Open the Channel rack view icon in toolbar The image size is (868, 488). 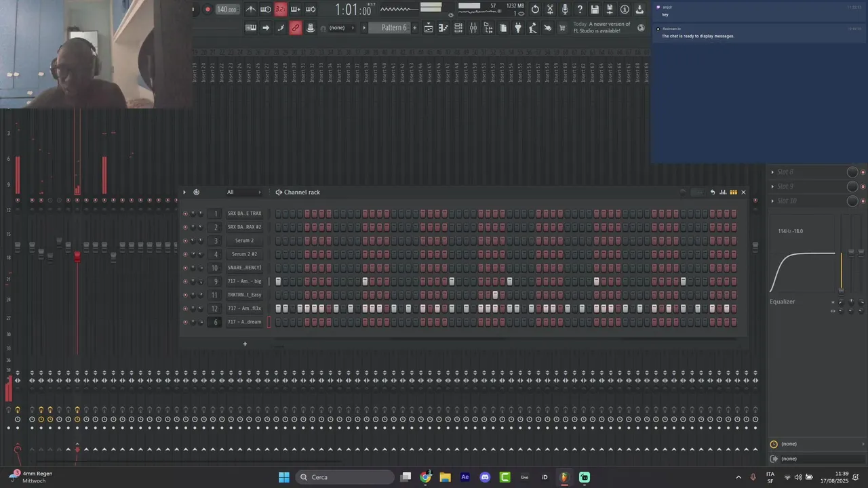pyautogui.click(x=458, y=28)
